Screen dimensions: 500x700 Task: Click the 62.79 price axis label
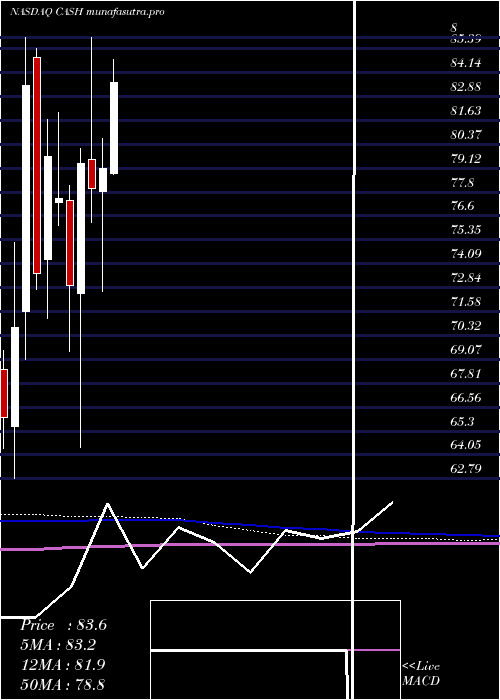click(466, 469)
